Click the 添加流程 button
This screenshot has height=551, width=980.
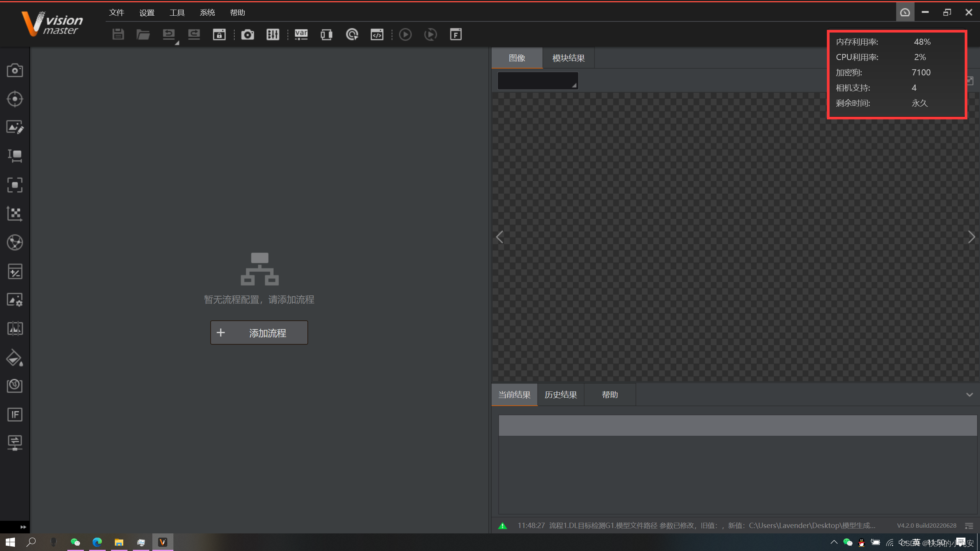(259, 332)
